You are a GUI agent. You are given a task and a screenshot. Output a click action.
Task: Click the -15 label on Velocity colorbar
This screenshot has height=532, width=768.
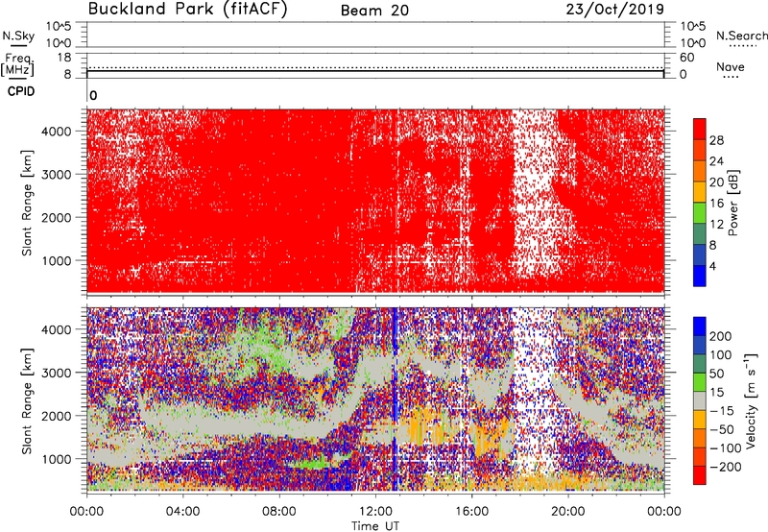coord(722,411)
